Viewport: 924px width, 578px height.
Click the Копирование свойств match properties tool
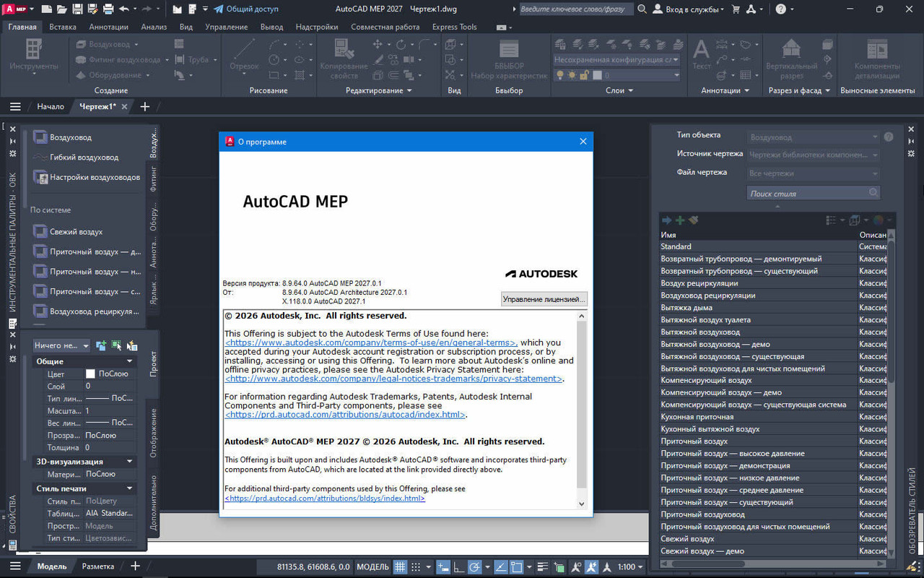click(344, 59)
